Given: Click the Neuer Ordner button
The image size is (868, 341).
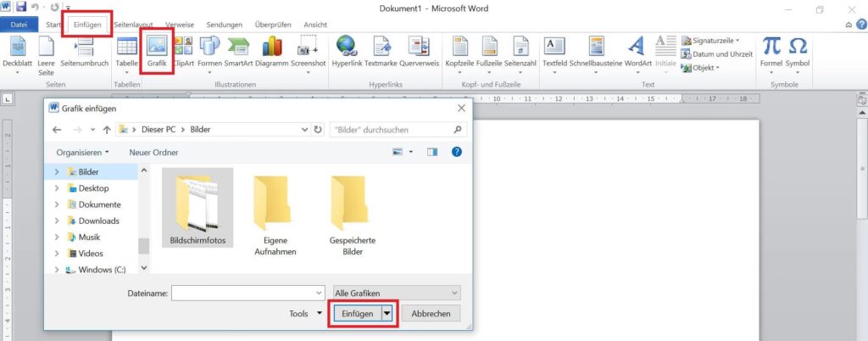Looking at the screenshot, I should coord(153,153).
